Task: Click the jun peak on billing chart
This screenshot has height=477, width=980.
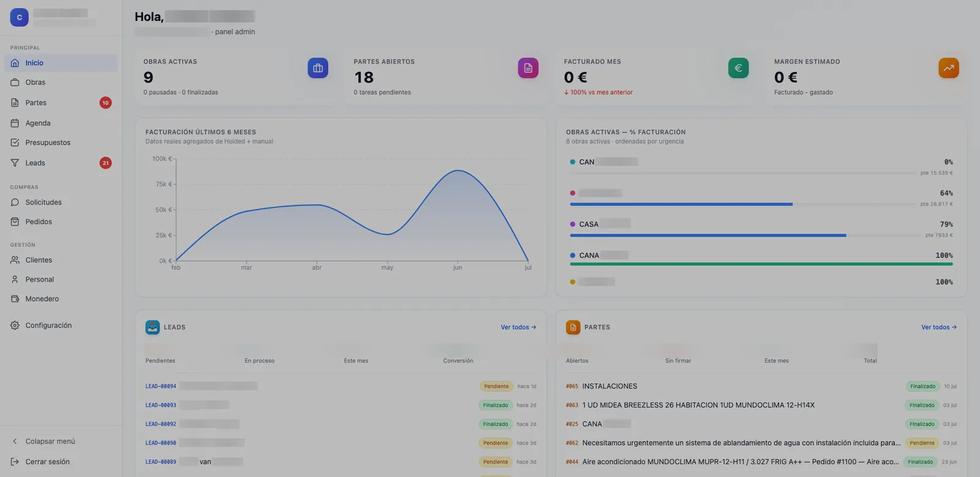Action: pyautogui.click(x=458, y=170)
